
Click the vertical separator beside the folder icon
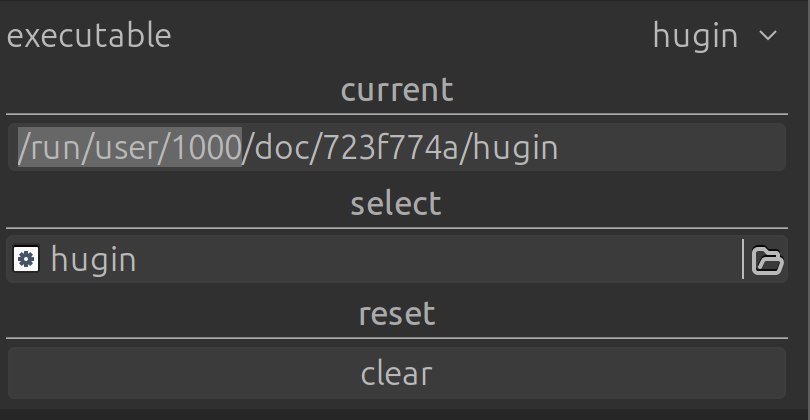pos(743,260)
